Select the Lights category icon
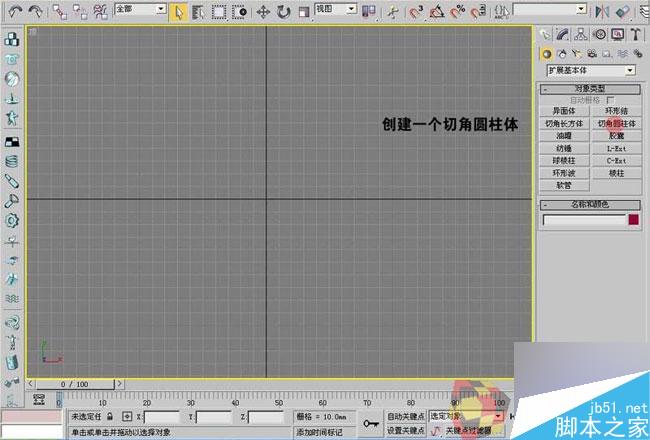 point(577,54)
